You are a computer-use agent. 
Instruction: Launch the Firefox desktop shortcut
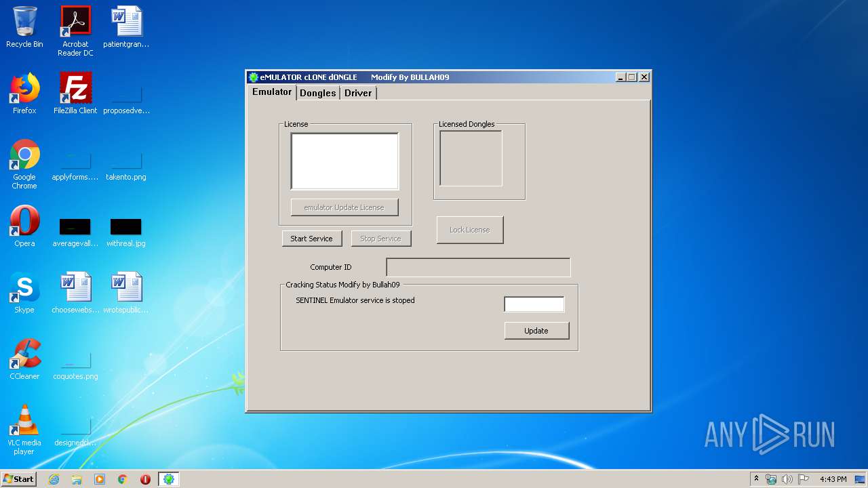(x=24, y=94)
